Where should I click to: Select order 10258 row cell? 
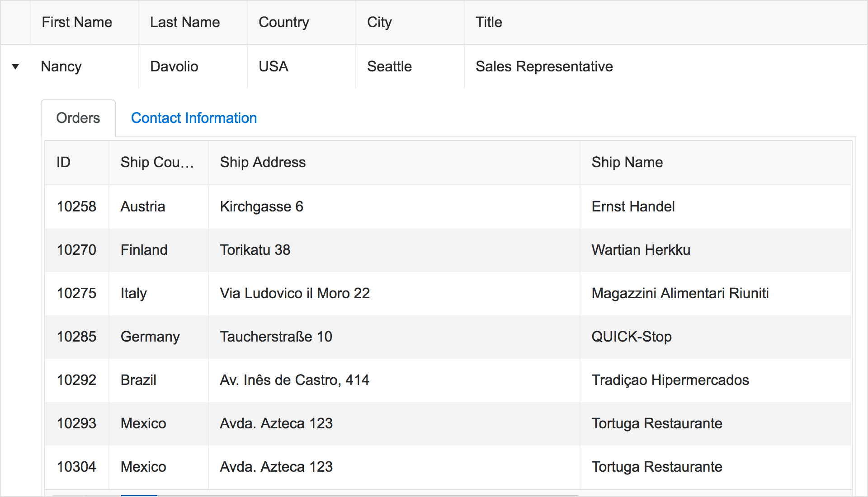pyautogui.click(x=76, y=206)
